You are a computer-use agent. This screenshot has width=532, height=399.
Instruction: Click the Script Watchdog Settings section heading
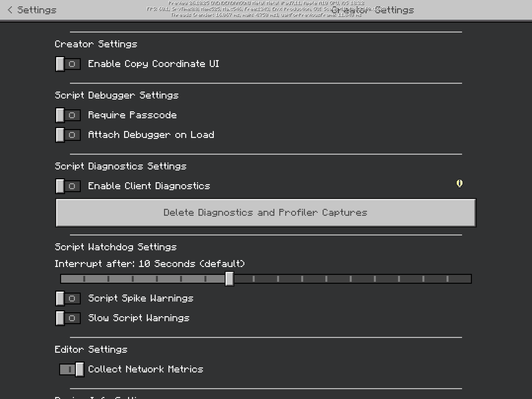coord(116,247)
